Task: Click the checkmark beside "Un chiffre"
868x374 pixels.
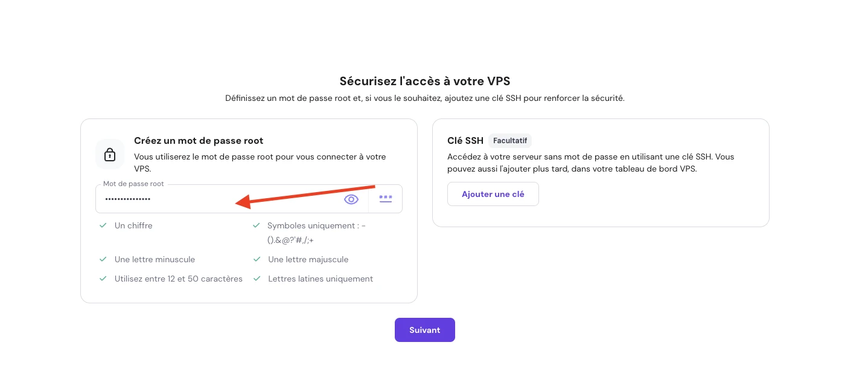Action: (x=103, y=225)
